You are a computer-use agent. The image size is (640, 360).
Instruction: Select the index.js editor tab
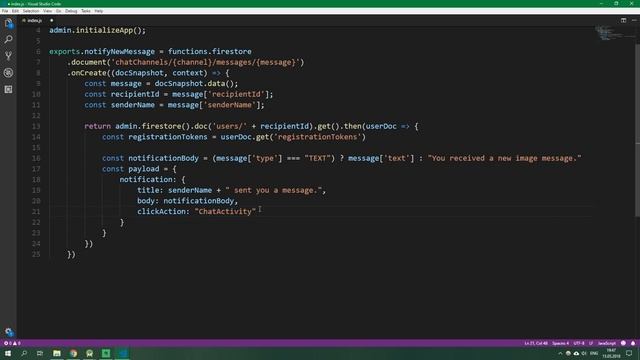pos(34,20)
